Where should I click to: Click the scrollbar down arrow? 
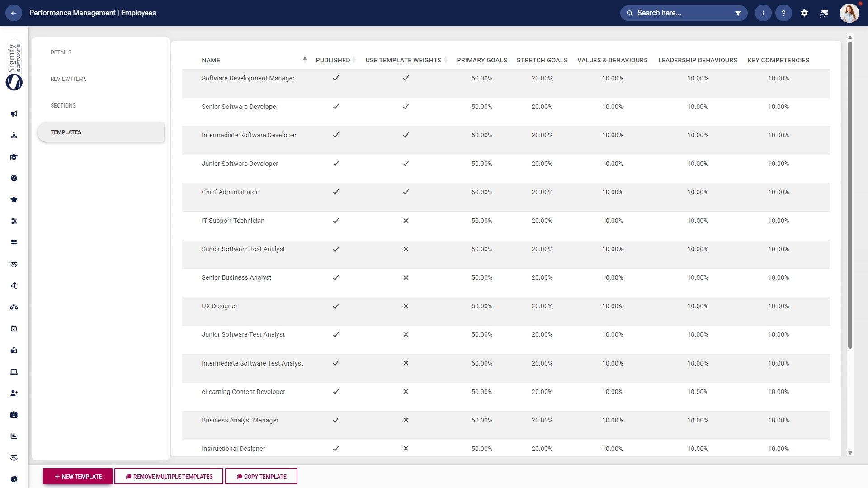(x=850, y=453)
